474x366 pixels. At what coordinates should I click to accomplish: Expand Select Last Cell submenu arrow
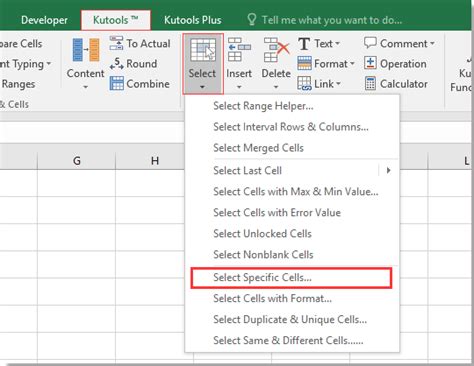coord(388,171)
